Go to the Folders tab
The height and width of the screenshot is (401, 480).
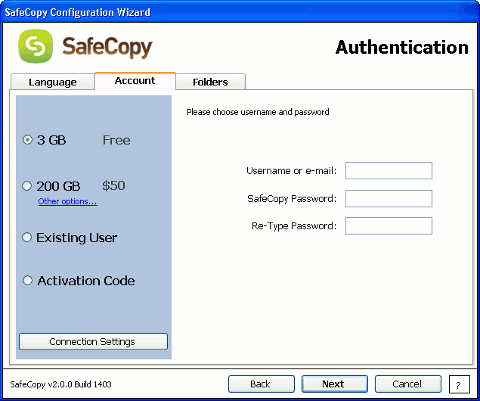(x=210, y=82)
